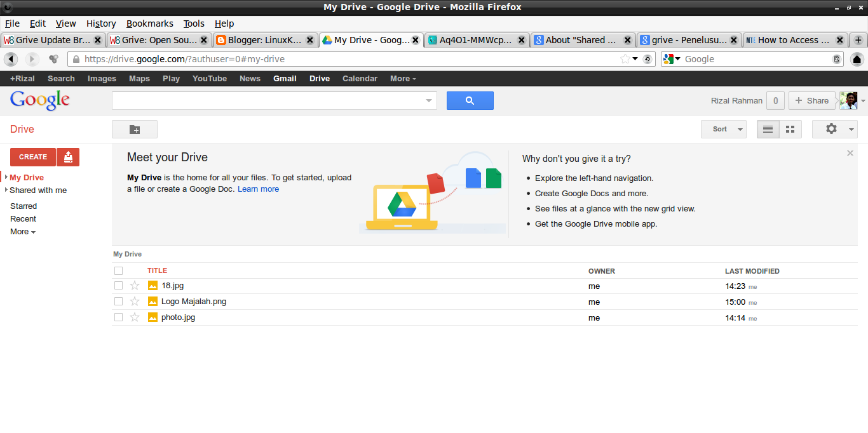The width and height of the screenshot is (868, 433).
Task: Open the account dropdown arrow beside avatar
Action: click(x=863, y=101)
